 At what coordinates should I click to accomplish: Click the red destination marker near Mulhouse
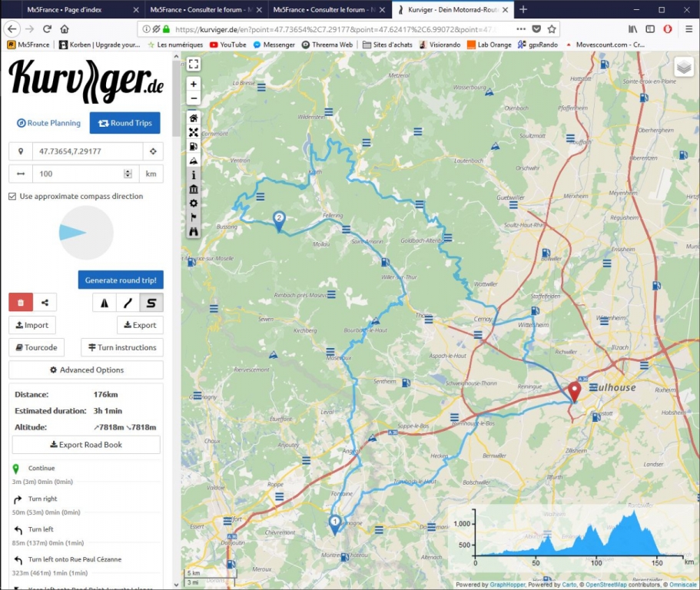click(x=574, y=393)
